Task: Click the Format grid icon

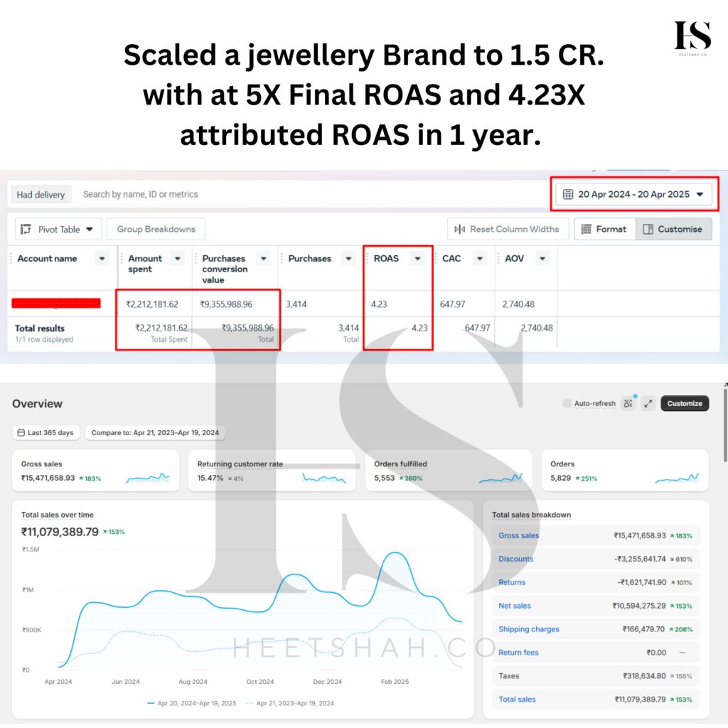Action: (587, 229)
